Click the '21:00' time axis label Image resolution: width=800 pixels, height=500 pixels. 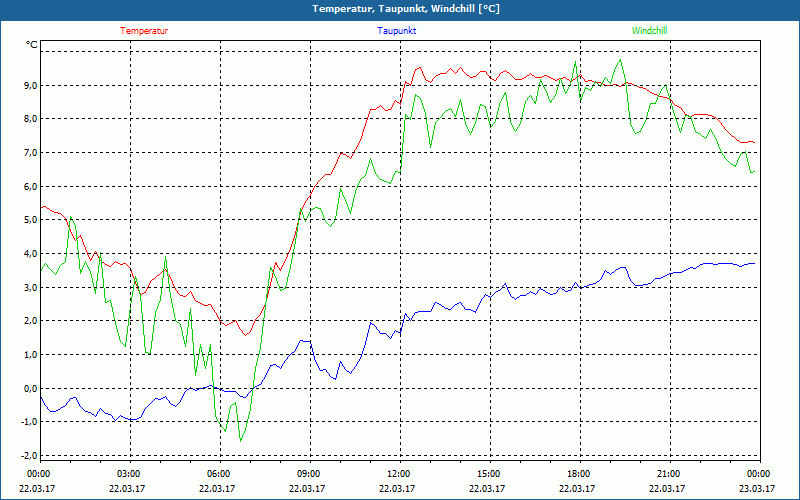pyautogui.click(x=668, y=474)
